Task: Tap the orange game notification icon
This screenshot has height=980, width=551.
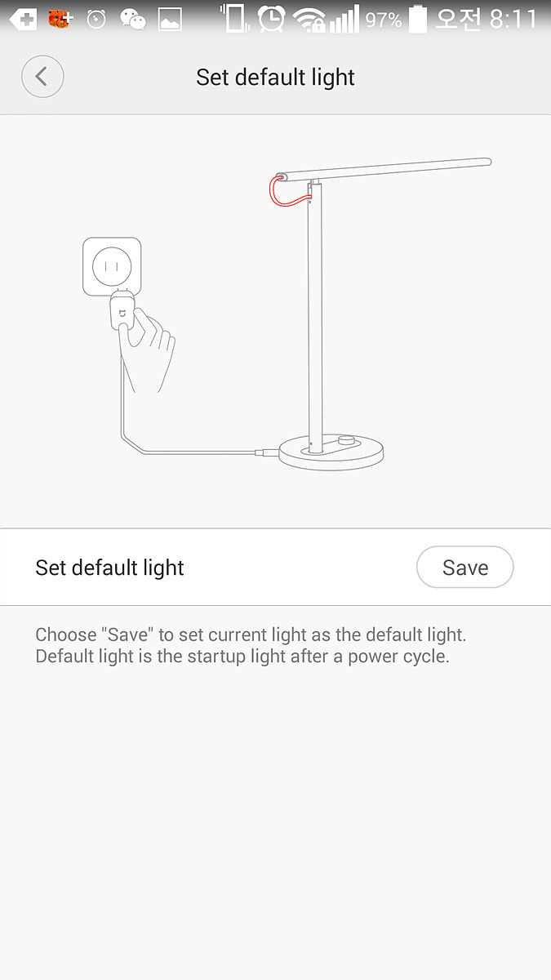Action: [x=60, y=18]
